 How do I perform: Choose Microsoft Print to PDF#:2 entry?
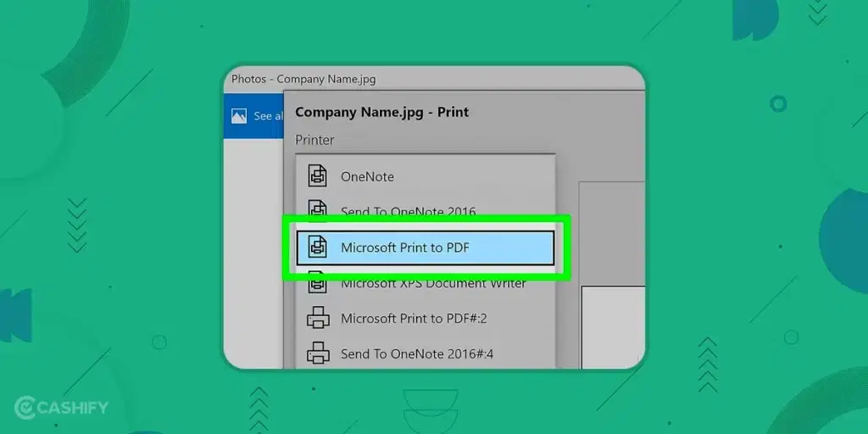click(426, 319)
